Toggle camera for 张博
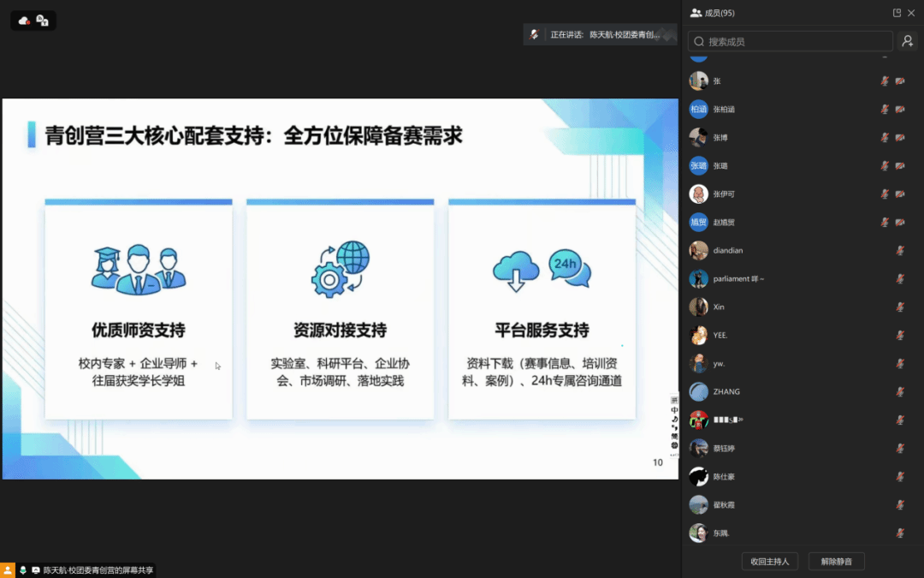The height and width of the screenshot is (578, 924). [x=900, y=138]
